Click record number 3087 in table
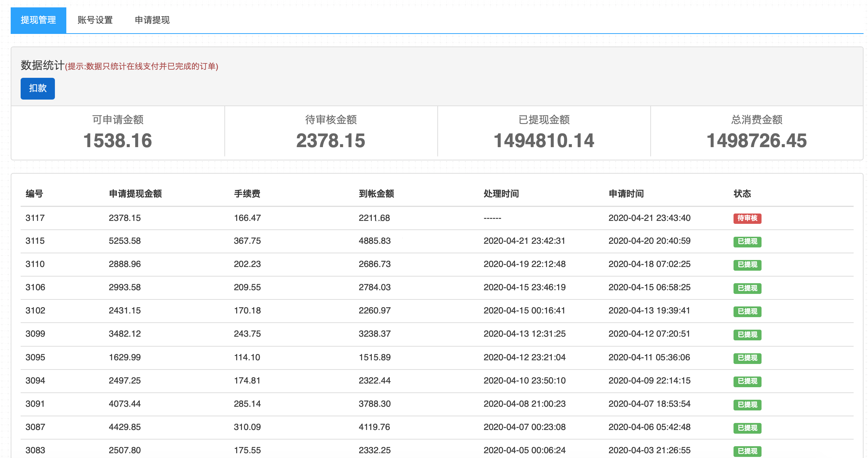868x458 pixels. (x=35, y=427)
